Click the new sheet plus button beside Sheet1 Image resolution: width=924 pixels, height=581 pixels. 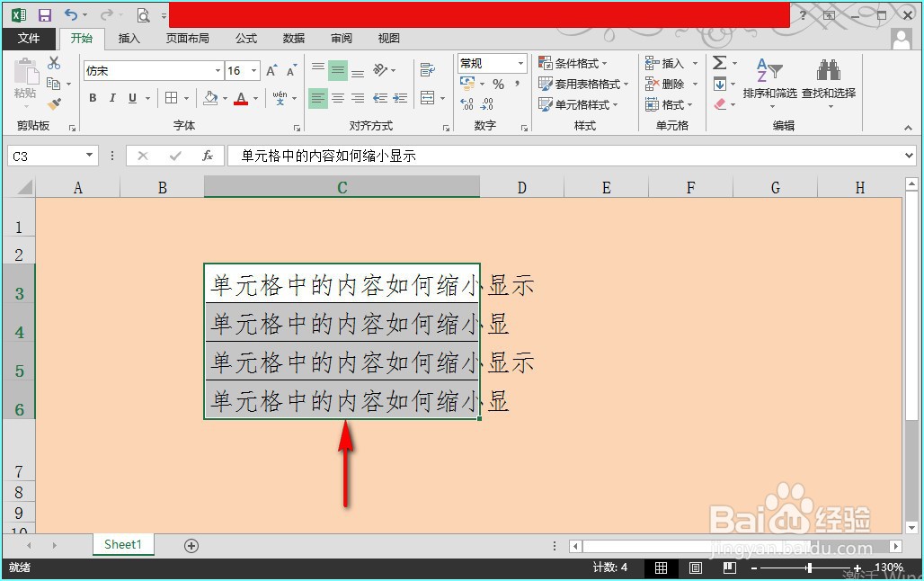click(190, 545)
